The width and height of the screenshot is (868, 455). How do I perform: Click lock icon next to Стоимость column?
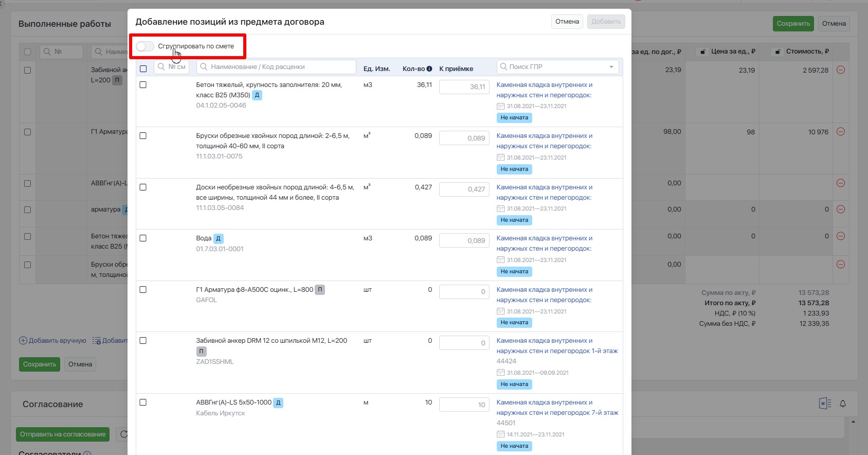778,51
